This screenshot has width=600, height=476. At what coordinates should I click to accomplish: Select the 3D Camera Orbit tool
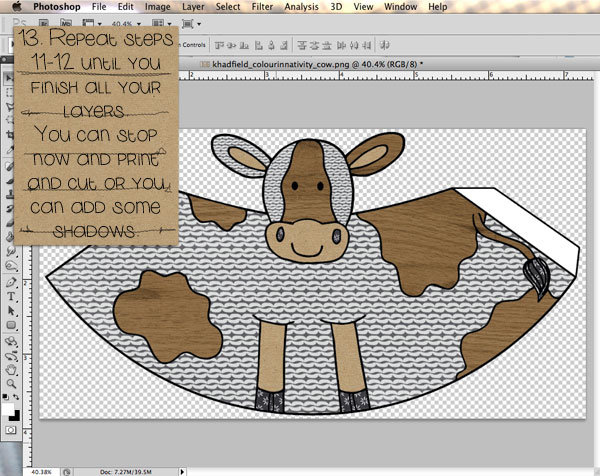(11, 356)
